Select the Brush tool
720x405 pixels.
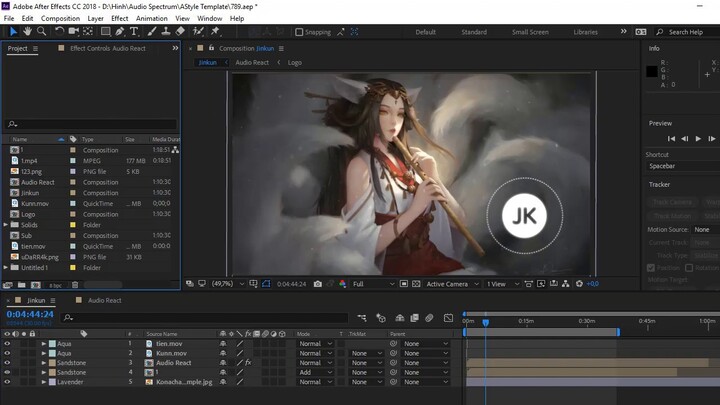tap(152, 31)
